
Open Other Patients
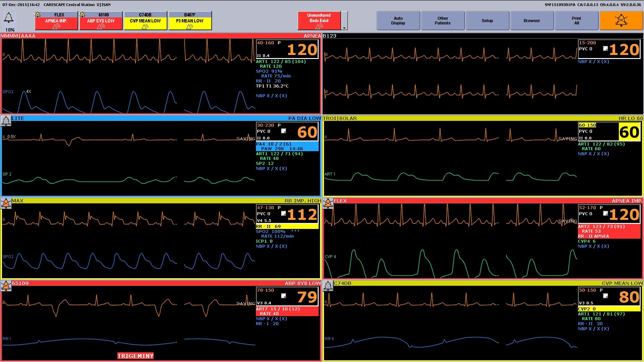[442, 20]
